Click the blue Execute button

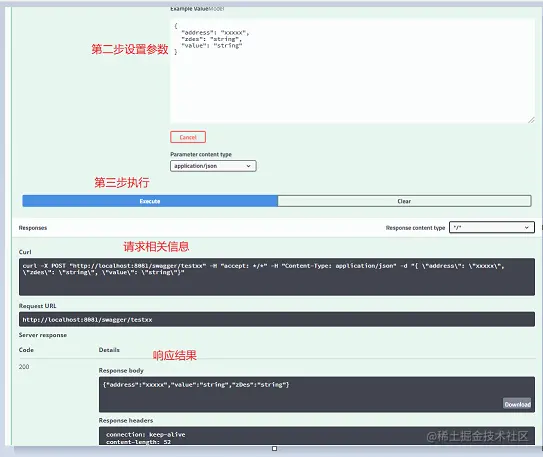pyautogui.click(x=150, y=201)
